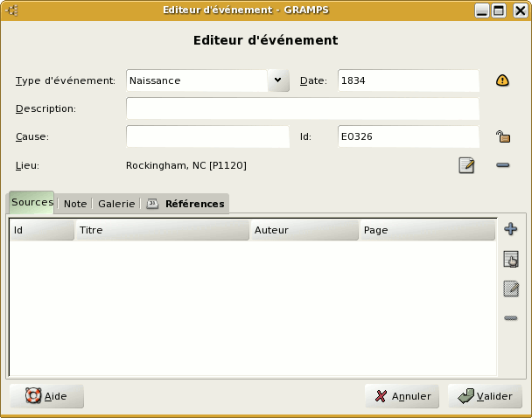The image size is (532, 418).
Task: Click the edit source icon
Action: 511,289
